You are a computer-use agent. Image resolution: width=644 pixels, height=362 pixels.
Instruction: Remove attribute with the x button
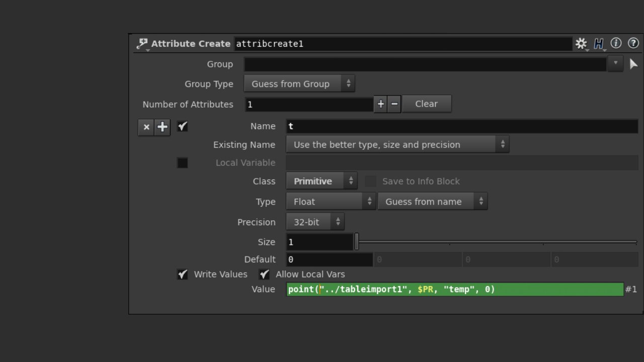click(x=146, y=127)
